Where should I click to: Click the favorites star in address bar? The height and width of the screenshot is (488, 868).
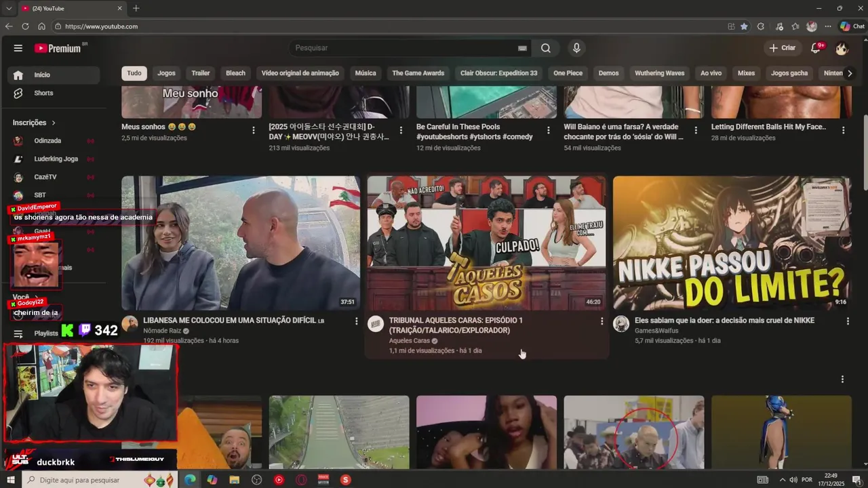pos(745,26)
